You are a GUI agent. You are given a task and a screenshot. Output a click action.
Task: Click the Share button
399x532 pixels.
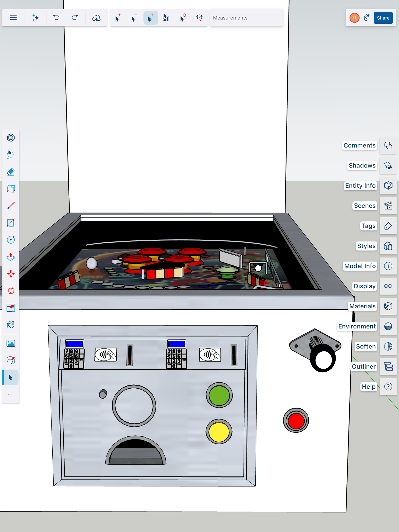coord(383,18)
